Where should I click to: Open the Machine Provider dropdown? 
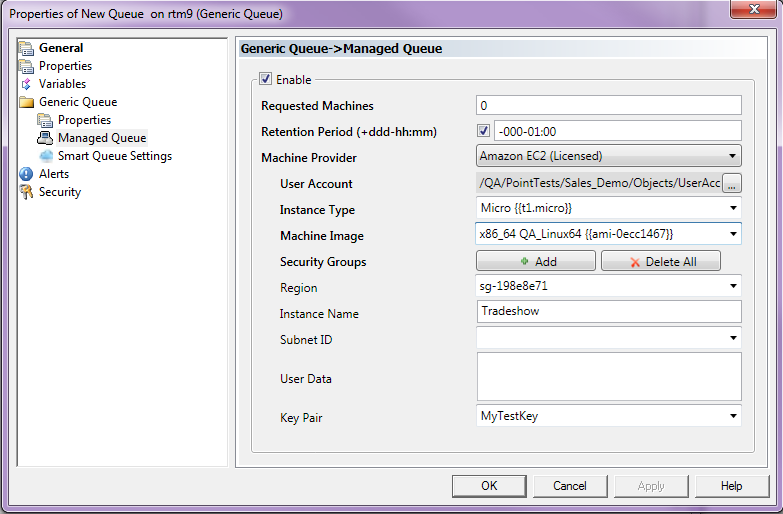[x=609, y=156]
